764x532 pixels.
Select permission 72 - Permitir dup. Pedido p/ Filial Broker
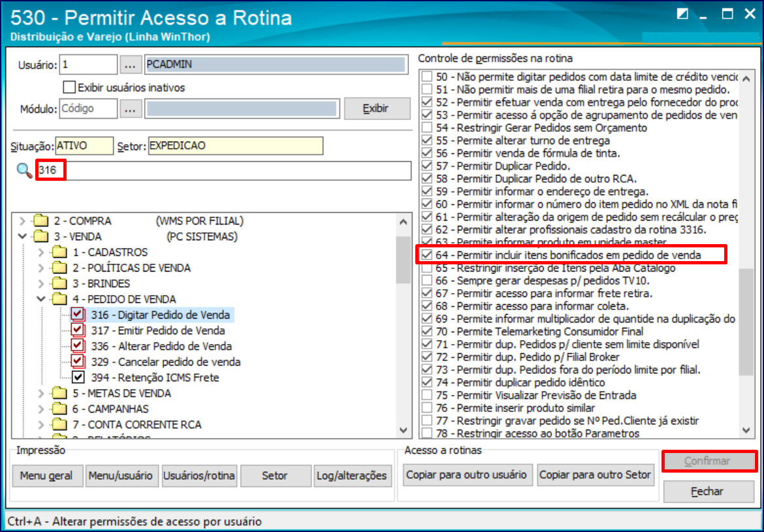click(x=527, y=357)
